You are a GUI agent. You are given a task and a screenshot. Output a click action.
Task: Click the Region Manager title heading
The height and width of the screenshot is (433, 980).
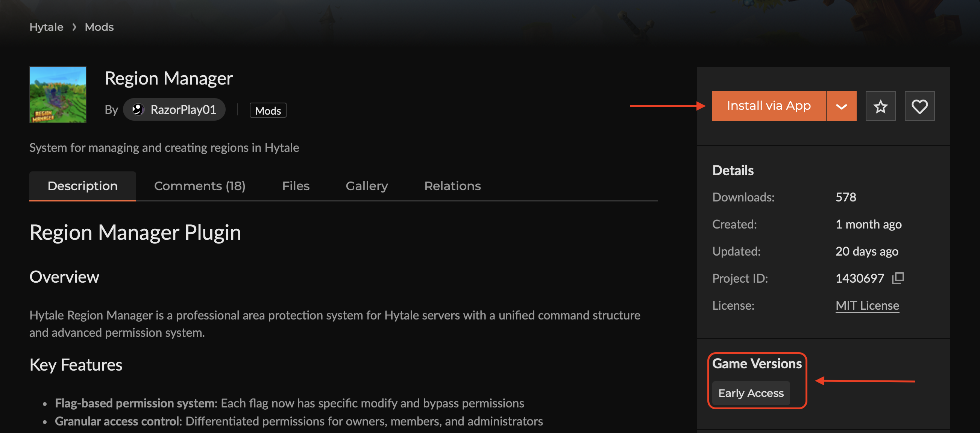pos(168,78)
